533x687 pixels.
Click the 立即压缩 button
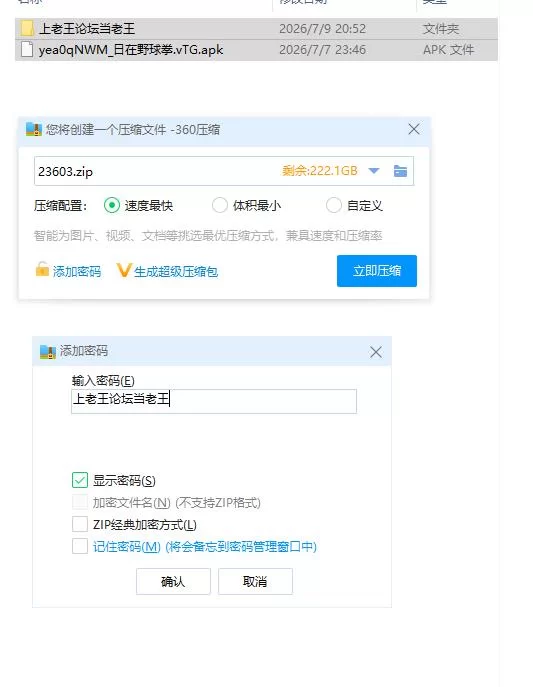(377, 271)
